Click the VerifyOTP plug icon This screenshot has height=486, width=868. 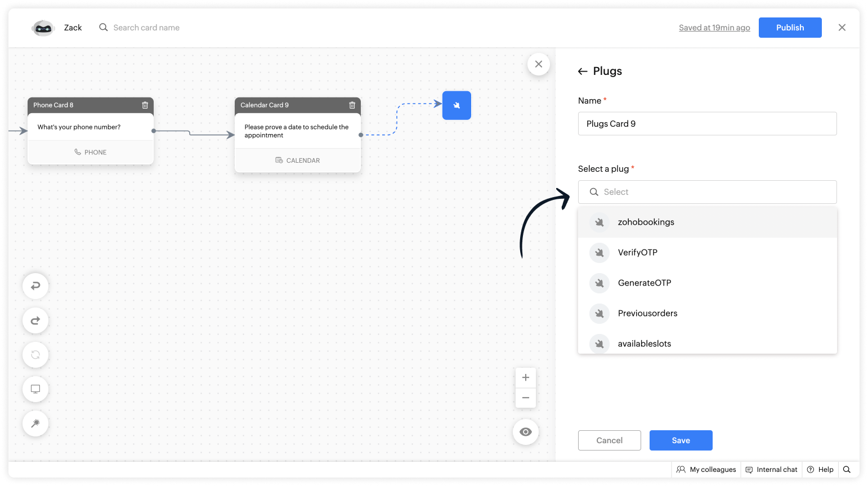pyautogui.click(x=599, y=253)
